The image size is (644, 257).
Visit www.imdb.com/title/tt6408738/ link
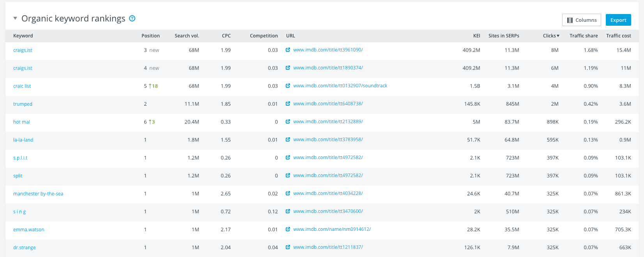328,104
